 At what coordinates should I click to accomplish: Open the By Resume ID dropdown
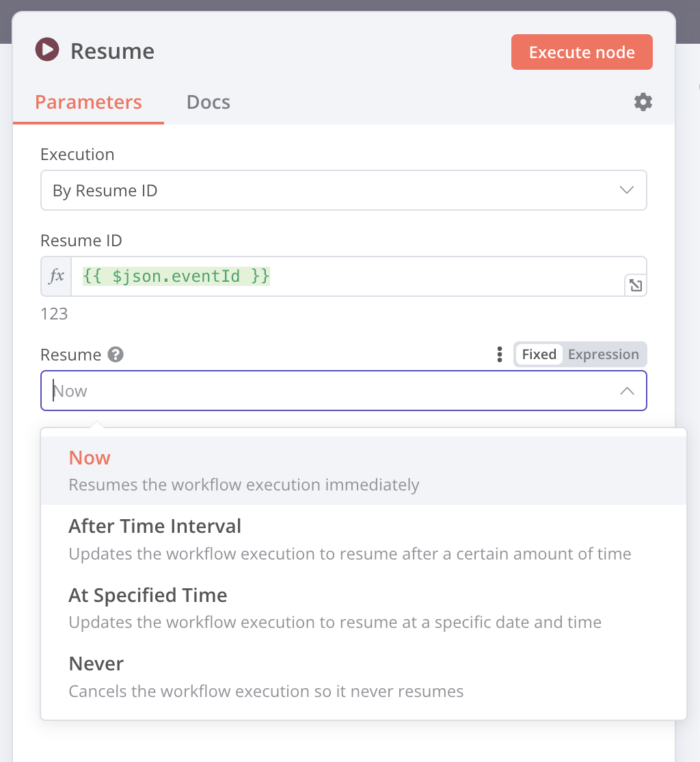[x=328, y=190]
